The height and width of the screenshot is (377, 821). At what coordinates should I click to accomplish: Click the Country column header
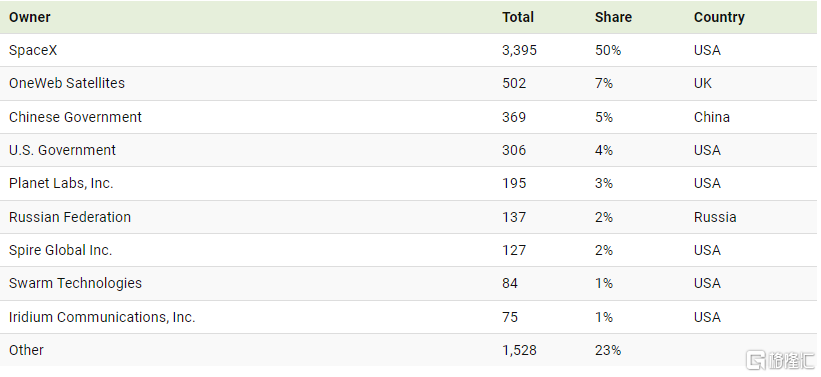coord(719,17)
